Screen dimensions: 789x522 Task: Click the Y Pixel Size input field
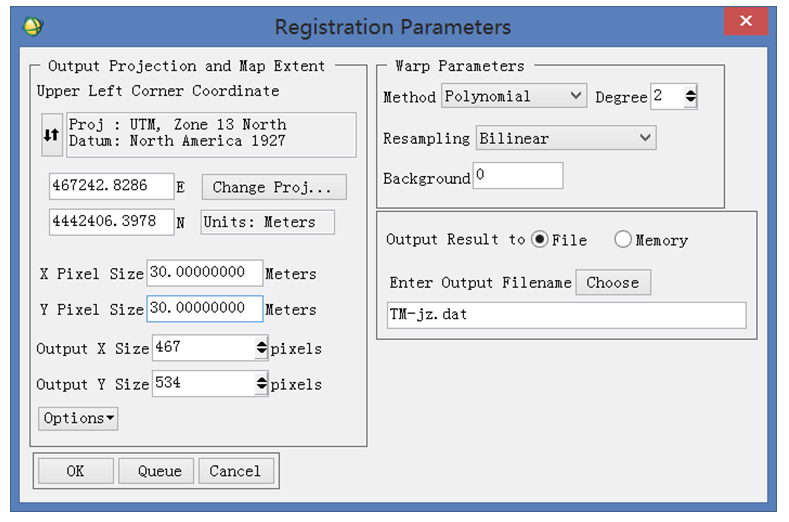click(x=205, y=309)
